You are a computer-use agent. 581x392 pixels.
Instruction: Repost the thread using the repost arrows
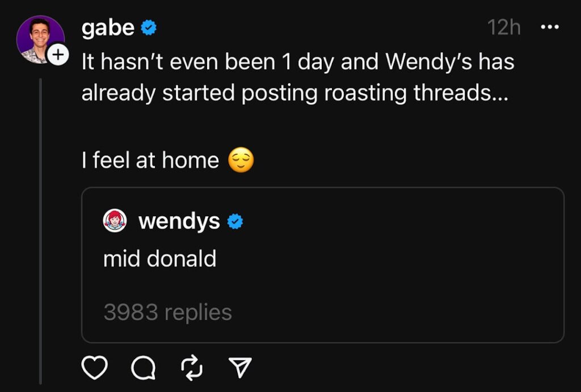pyautogui.click(x=192, y=368)
